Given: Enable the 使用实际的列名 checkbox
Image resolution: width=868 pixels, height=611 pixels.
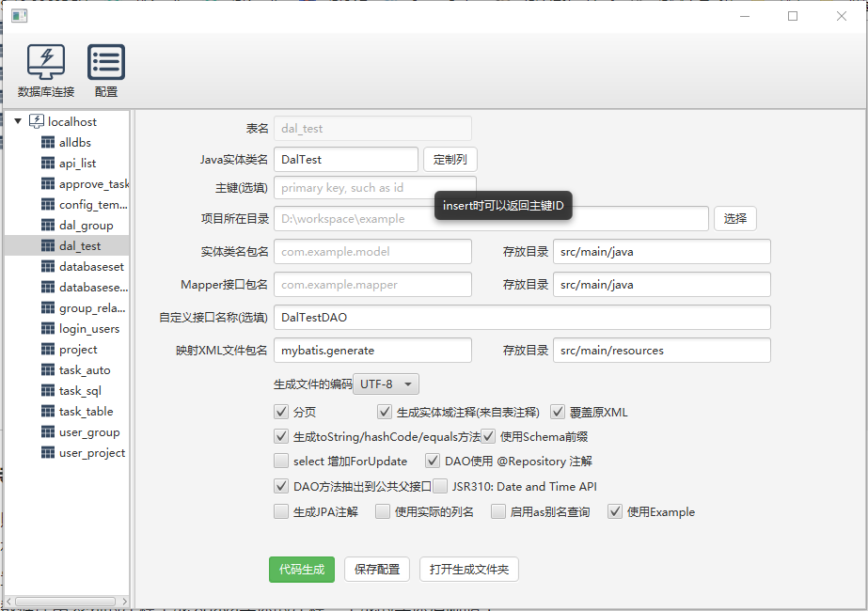Looking at the screenshot, I should (x=383, y=511).
